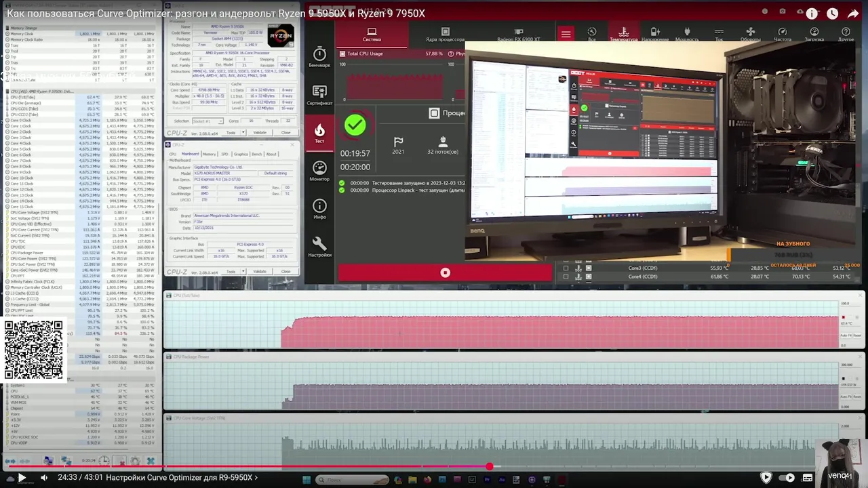Open the Инфо section in OCCT sidebar
Screen dimensions: 868x488
[x=319, y=209]
